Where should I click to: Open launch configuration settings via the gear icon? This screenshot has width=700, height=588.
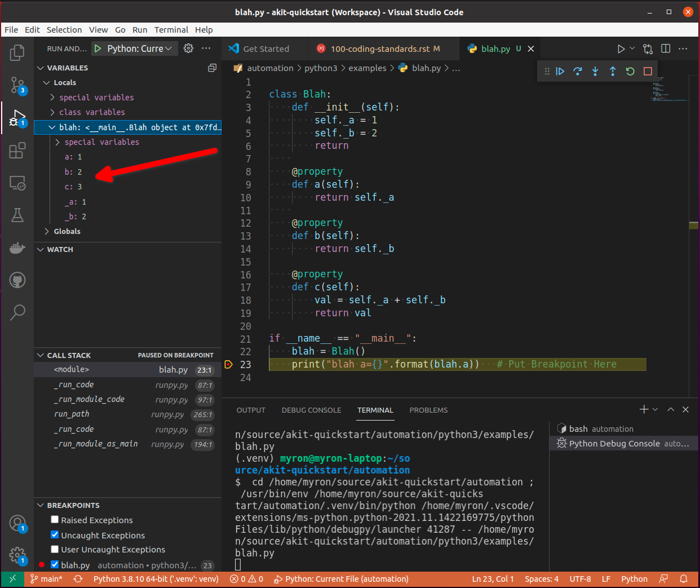[x=188, y=48]
